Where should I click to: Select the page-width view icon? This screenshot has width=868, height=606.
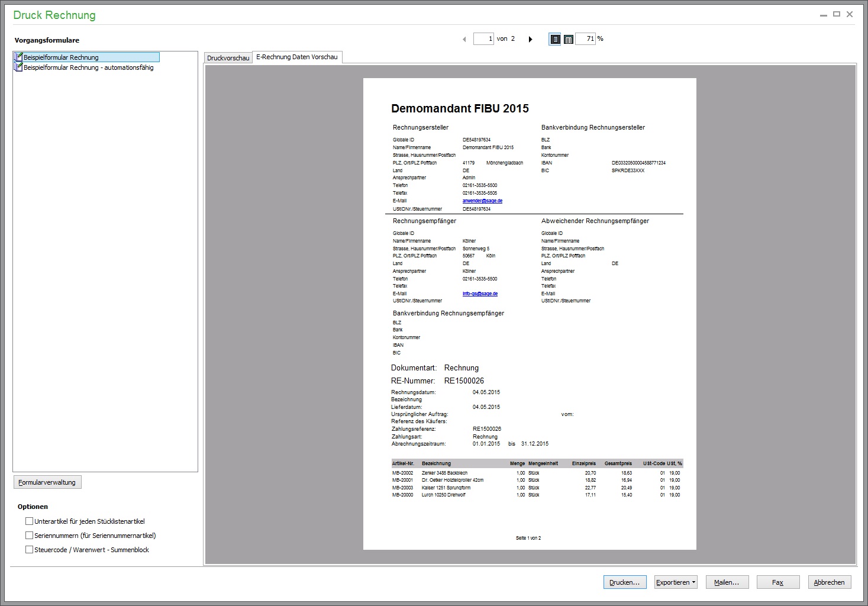pyautogui.click(x=569, y=39)
